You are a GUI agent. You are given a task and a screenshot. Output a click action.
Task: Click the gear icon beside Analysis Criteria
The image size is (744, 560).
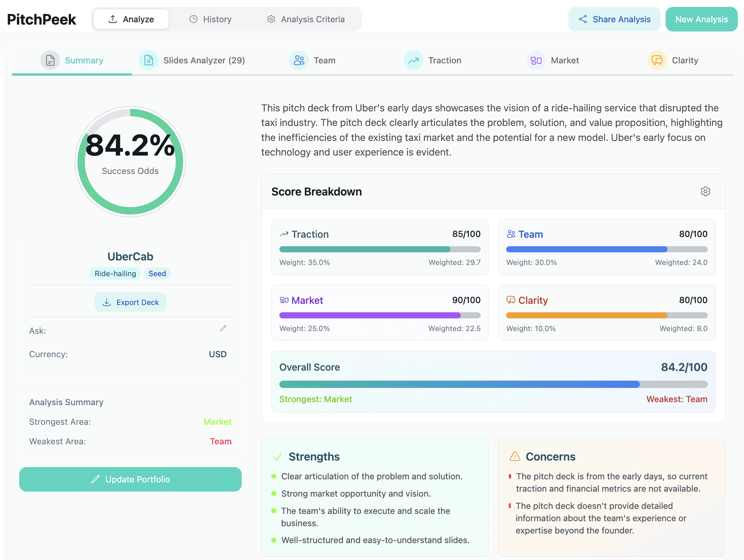pos(271,19)
